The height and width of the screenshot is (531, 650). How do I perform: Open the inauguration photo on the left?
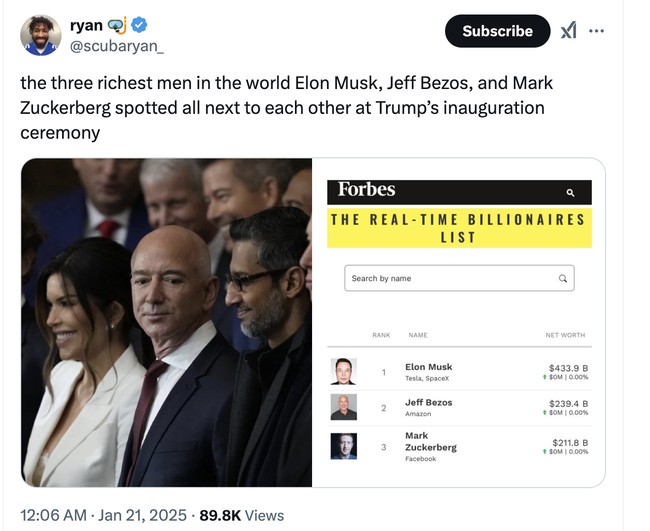[167, 322]
